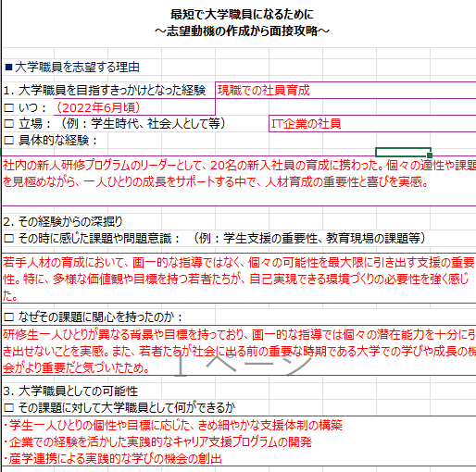Click the green selected cell's fill handle
This screenshot has height=472, width=476.
(x=430, y=155)
